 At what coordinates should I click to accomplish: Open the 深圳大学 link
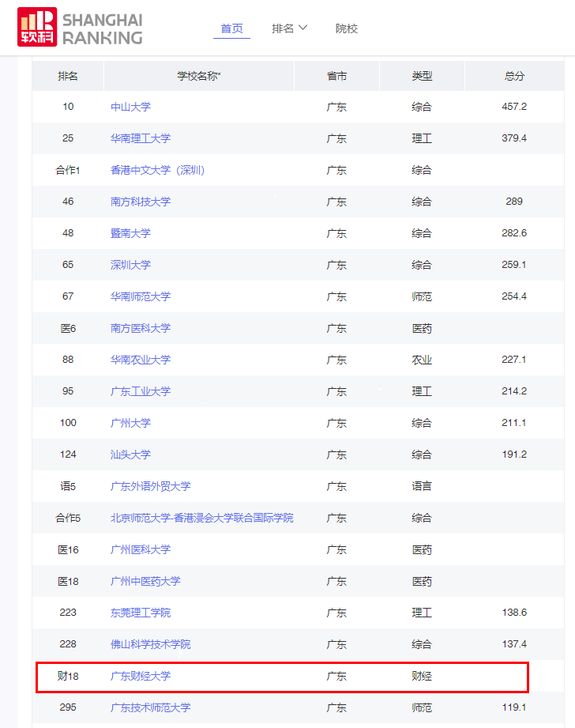(130, 265)
